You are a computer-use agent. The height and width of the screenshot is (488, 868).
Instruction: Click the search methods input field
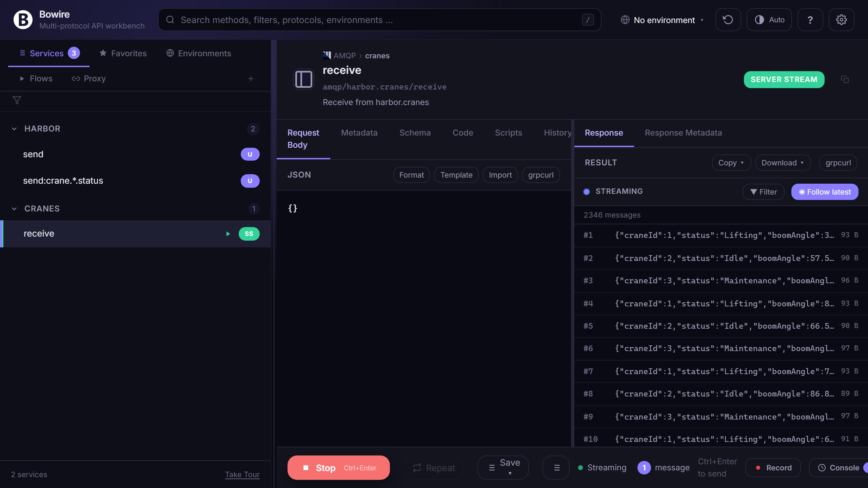(380, 20)
